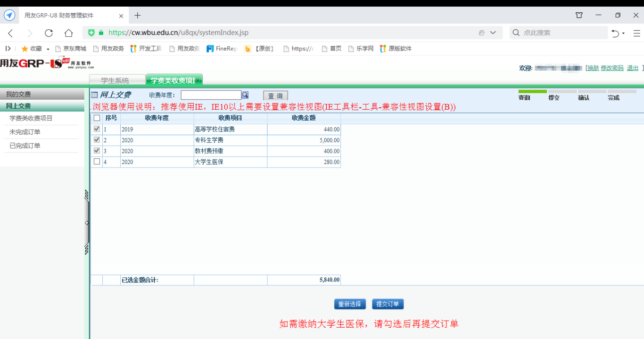Open new browser tab with plus icon
Viewport: 644px width, 339px height.
(x=137, y=16)
